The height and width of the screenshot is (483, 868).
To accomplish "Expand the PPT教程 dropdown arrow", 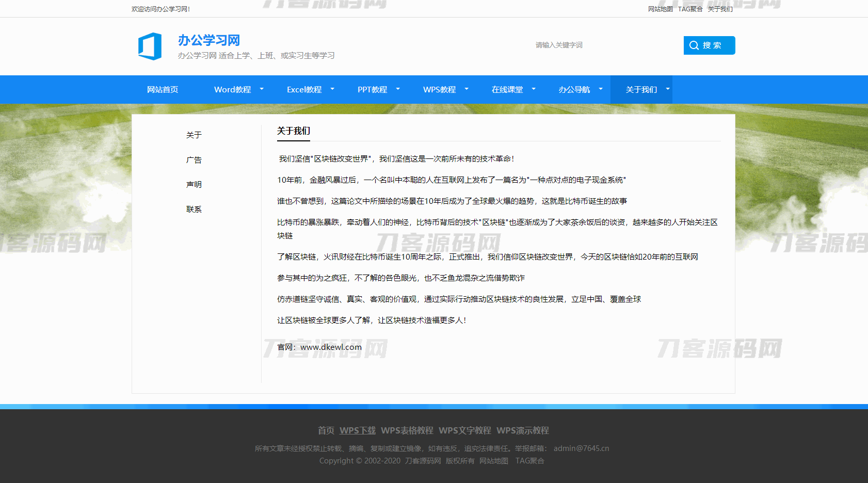I will [398, 89].
